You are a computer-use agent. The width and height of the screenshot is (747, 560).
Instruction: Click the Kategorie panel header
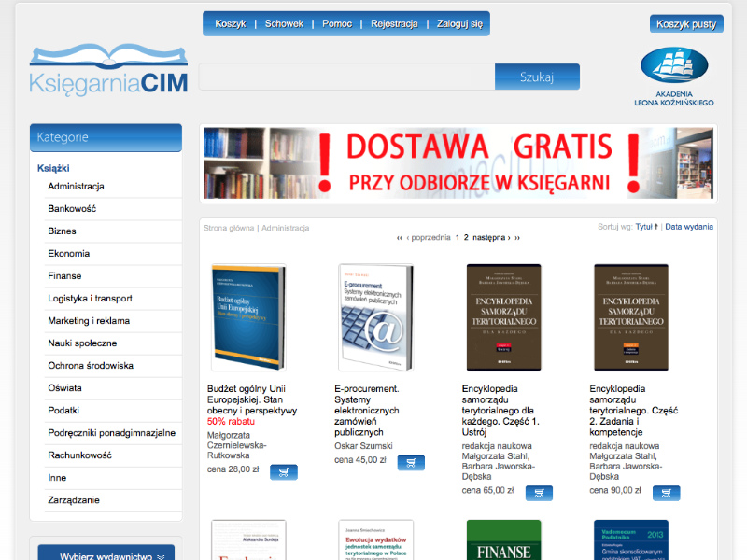click(106, 137)
